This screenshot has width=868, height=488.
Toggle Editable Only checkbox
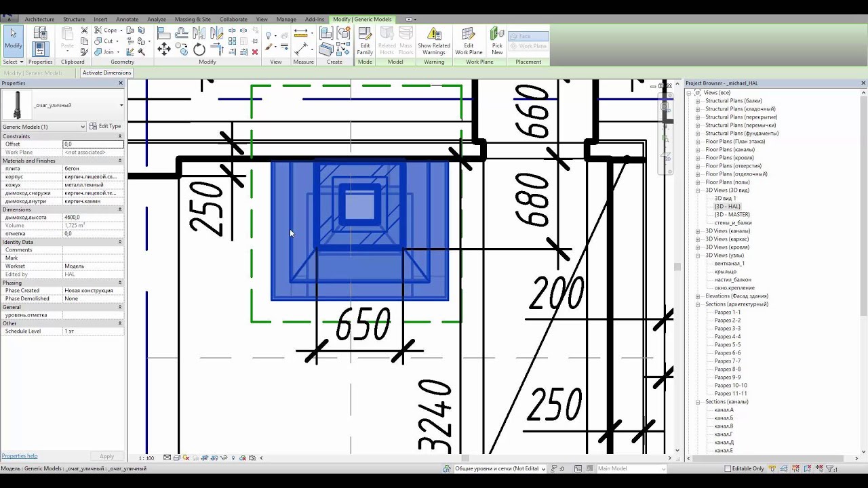click(x=728, y=468)
